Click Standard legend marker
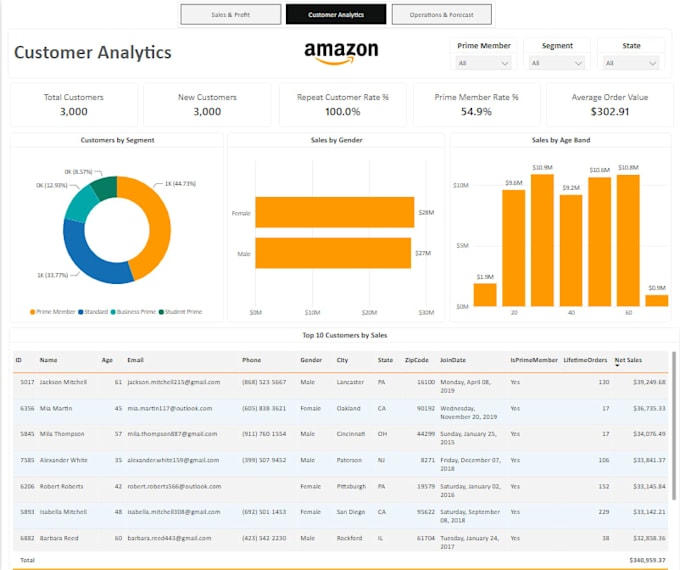 [81, 312]
